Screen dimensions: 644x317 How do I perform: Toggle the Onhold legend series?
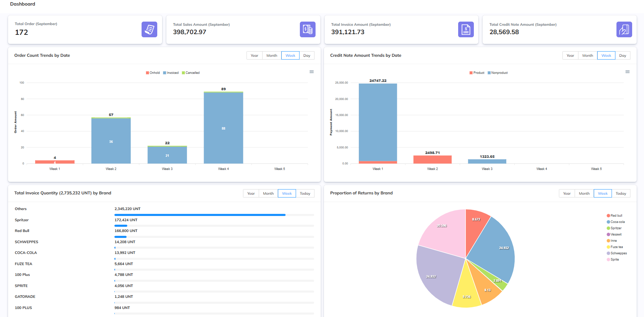tap(153, 73)
